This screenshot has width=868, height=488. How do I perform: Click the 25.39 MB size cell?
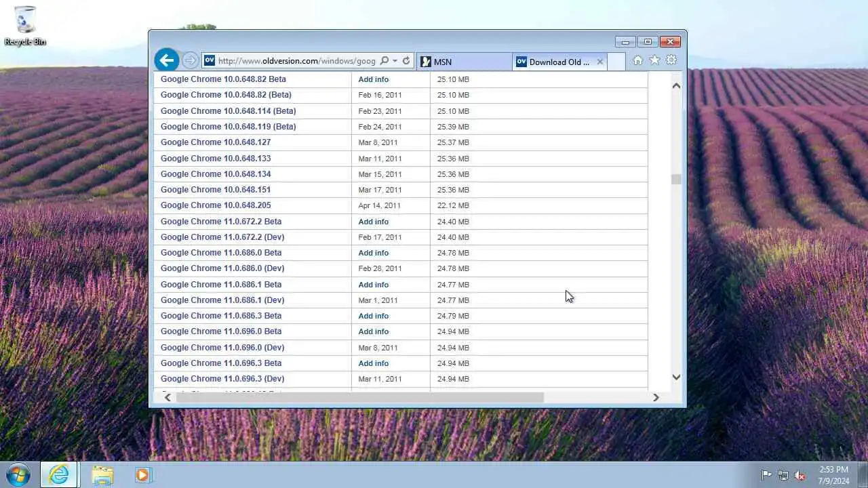[453, 127]
